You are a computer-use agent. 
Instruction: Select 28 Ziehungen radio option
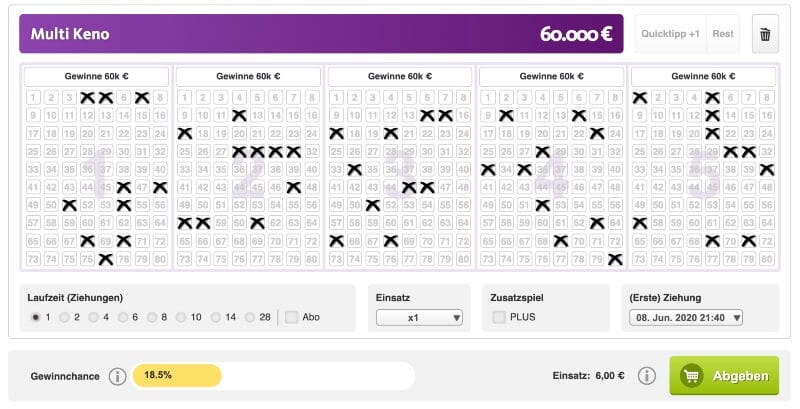[x=250, y=317]
